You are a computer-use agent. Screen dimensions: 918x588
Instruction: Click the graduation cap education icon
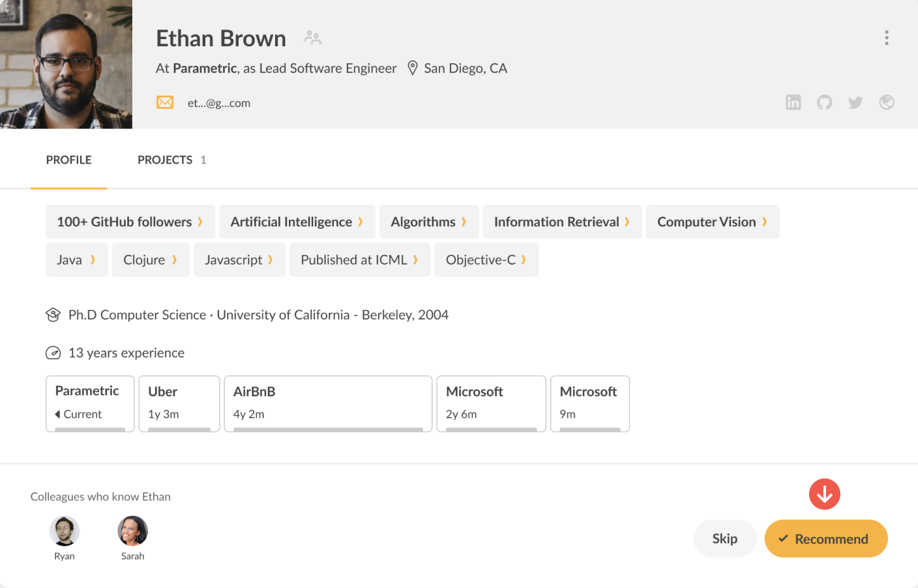53,315
